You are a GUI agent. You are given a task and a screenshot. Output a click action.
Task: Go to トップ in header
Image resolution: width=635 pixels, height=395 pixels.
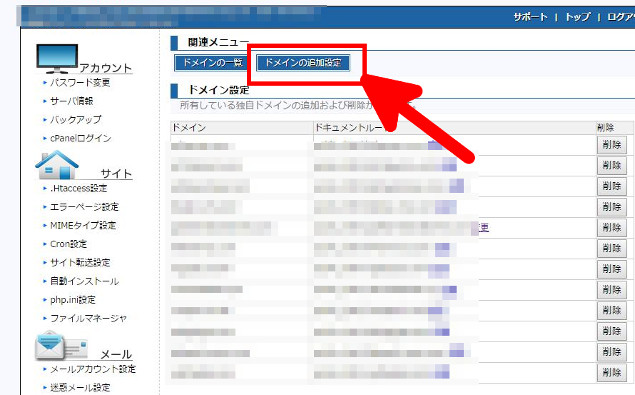[577, 17]
